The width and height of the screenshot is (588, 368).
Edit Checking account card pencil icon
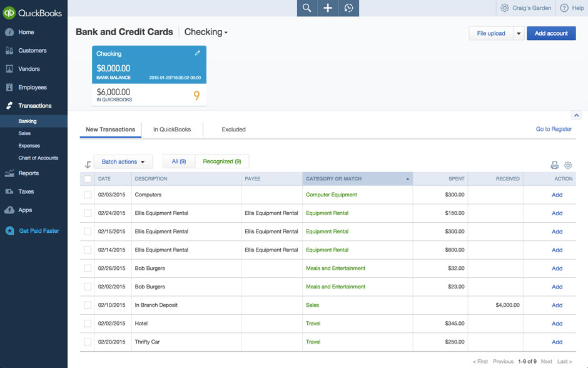197,53
